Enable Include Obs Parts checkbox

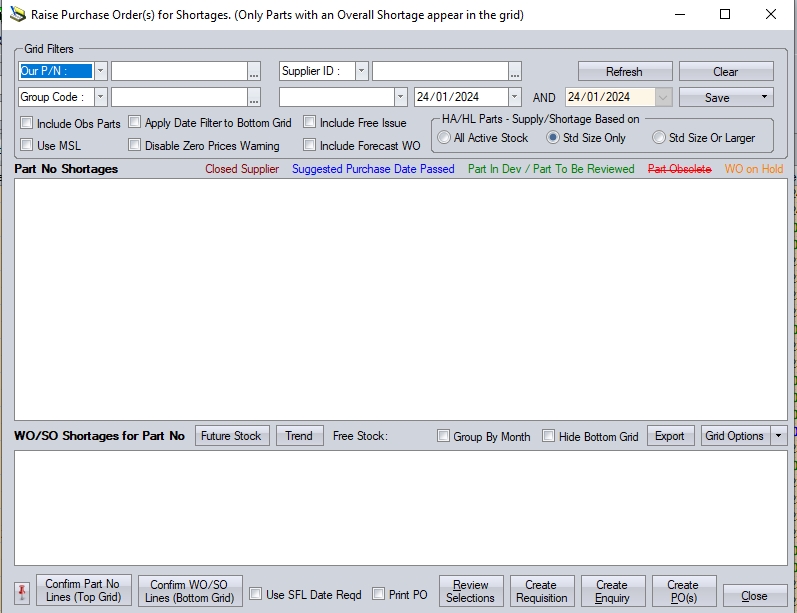(27, 124)
